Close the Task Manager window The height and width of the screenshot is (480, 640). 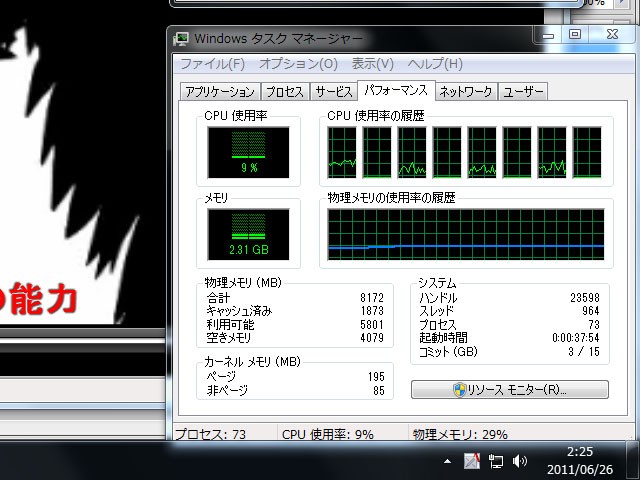(x=612, y=35)
